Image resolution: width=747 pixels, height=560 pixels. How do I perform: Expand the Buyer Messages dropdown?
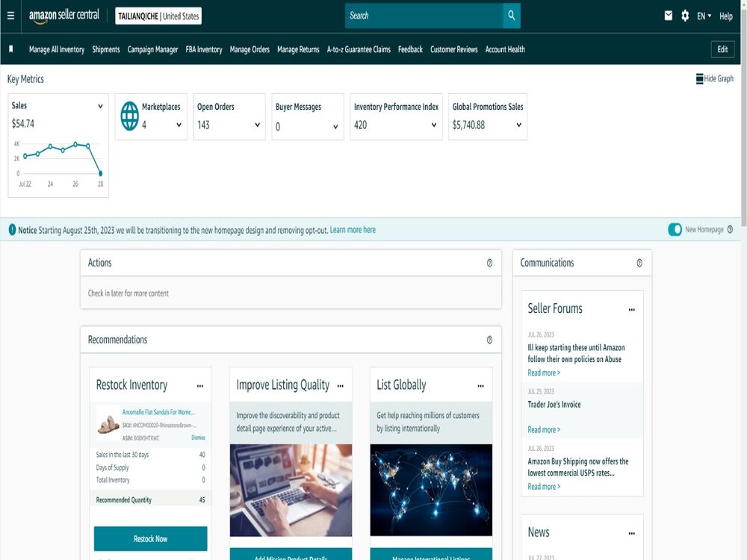point(335,127)
